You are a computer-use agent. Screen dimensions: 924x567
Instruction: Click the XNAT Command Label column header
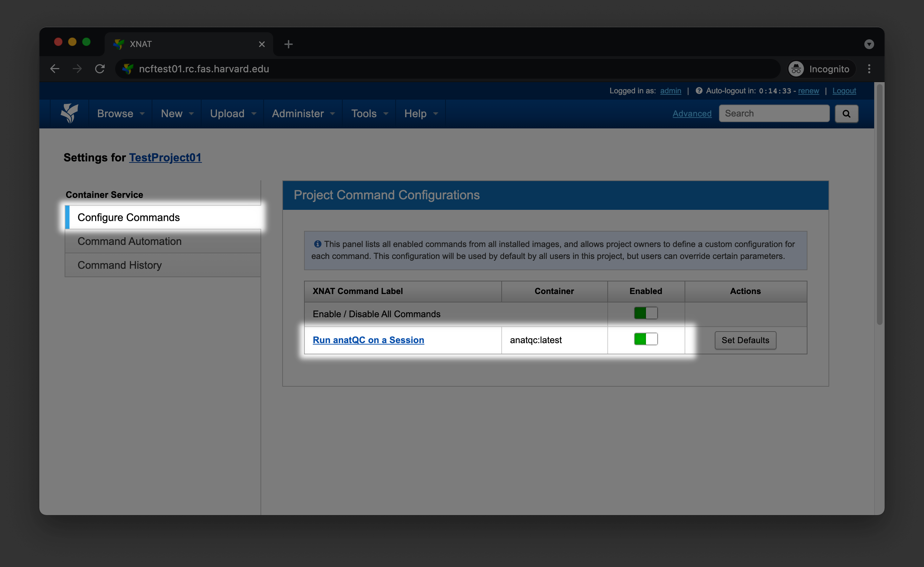(x=403, y=291)
